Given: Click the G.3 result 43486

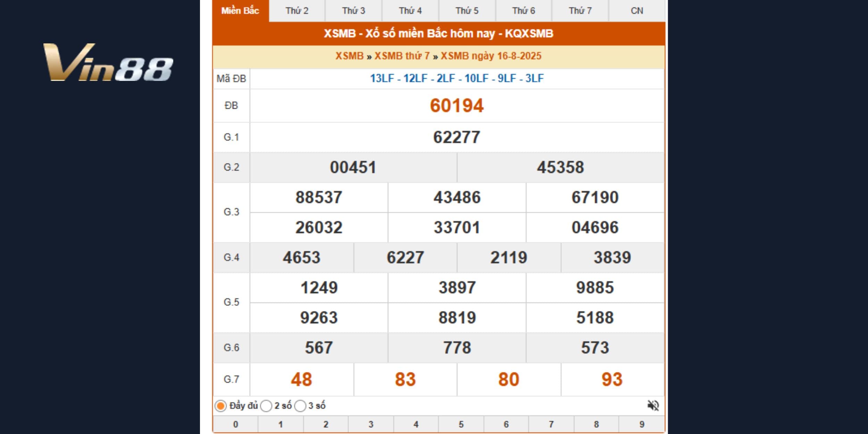Looking at the screenshot, I should tap(457, 197).
